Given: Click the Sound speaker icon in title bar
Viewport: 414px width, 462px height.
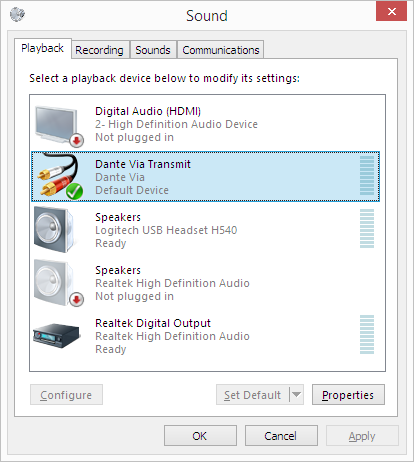Looking at the screenshot, I should pos(17,14).
